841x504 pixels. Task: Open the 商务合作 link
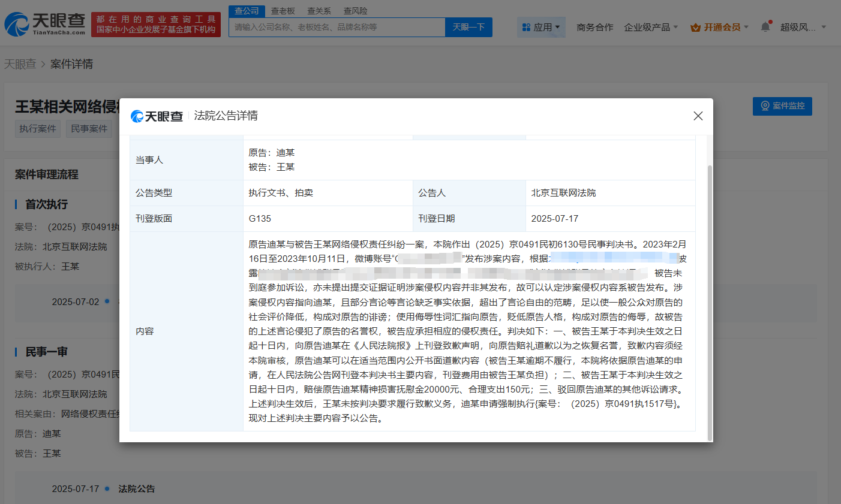click(594, 28)
